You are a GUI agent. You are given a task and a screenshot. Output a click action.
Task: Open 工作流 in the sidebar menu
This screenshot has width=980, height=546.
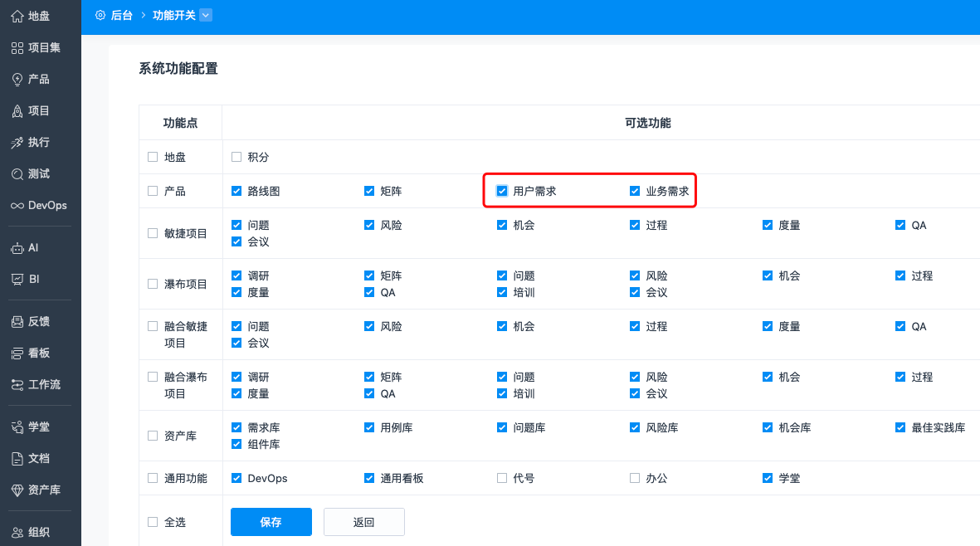tap(43, 385)
